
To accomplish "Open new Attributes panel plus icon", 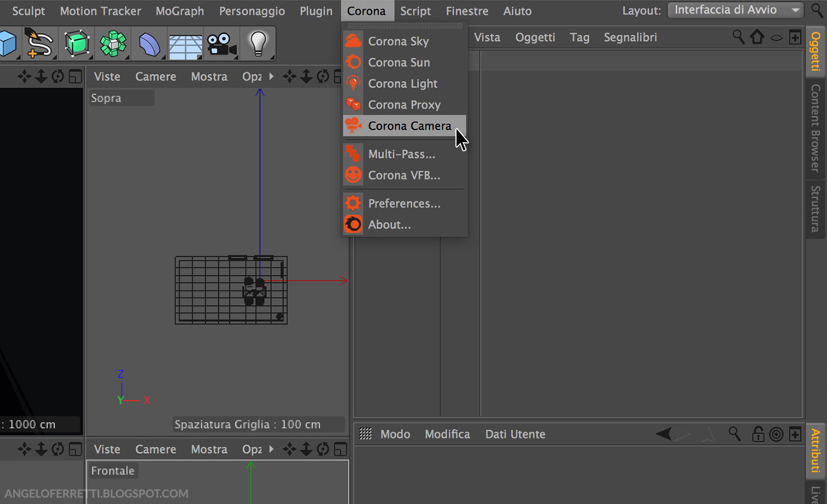I will click(x=795, y=434).
